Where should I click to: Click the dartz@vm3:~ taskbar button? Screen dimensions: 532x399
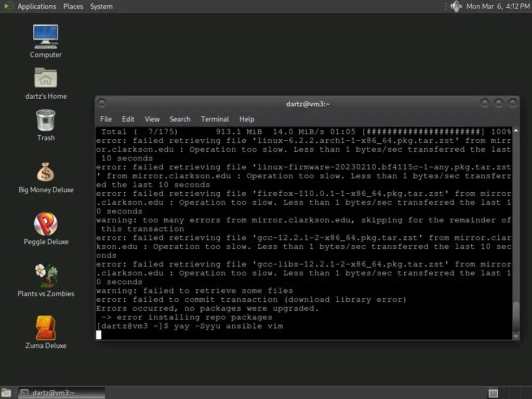tap(61, 393)
